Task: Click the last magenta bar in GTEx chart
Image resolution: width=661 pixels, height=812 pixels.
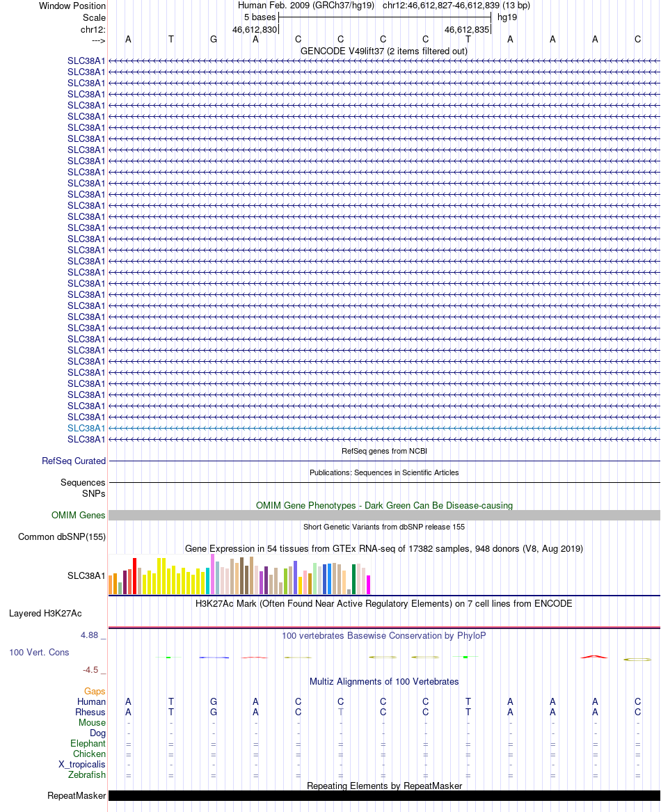Action: (x=368, y=584)
